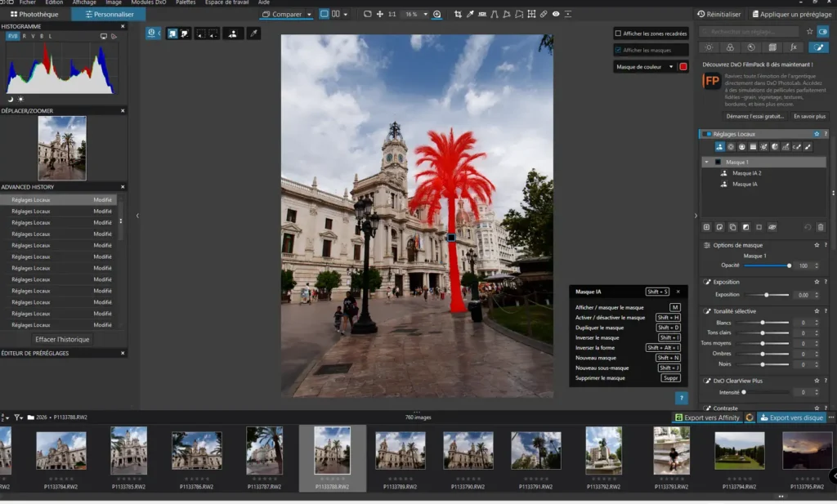Open the Geometry corrections palette tab
This screenshot has height=504, width=837.
[x=772, y=47]
